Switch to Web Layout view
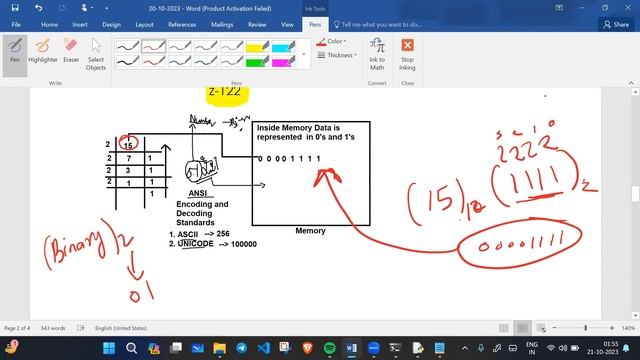Viewport: 640px width, 360px height. (541, 328)
